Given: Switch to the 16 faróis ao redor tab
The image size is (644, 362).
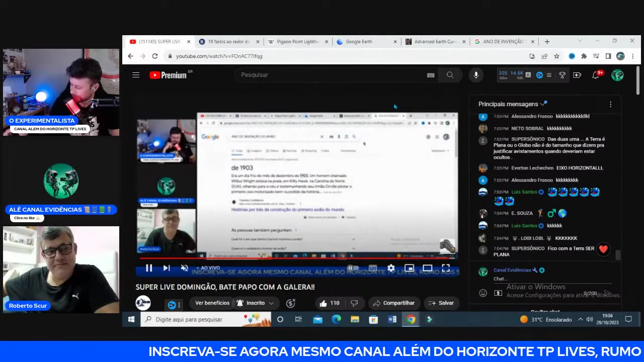Looking at the screenshot, I should [229, 42].
